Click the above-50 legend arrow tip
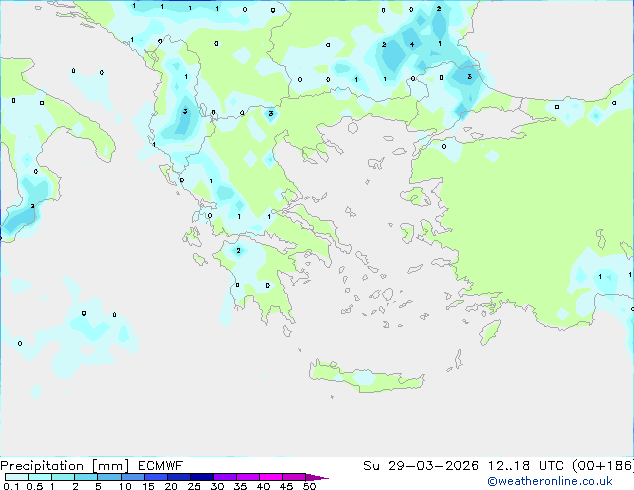 317,477
